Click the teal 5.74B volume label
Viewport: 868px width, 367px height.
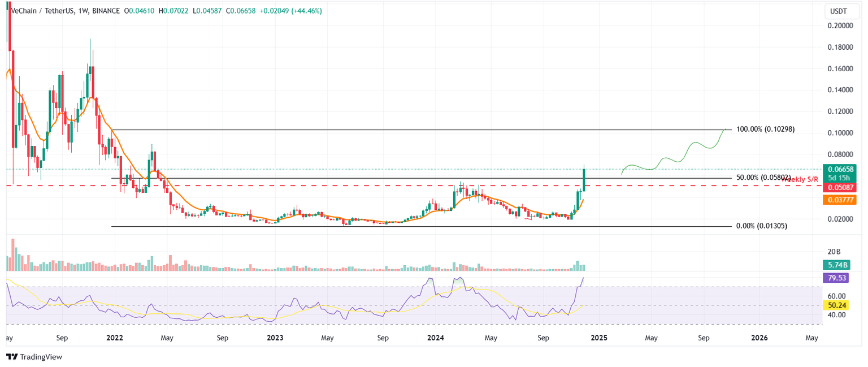coord(836,264)
